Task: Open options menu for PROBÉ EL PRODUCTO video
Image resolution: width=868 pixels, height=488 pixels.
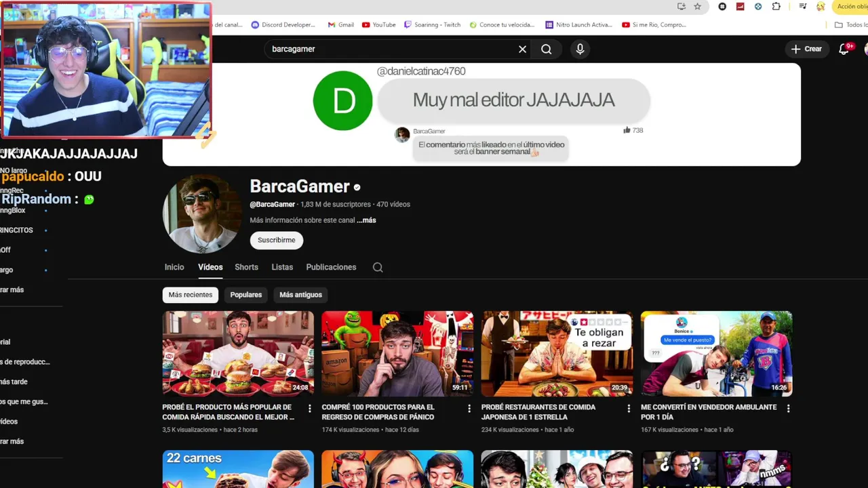Action: pyautogui.click(x=309, y=409)
